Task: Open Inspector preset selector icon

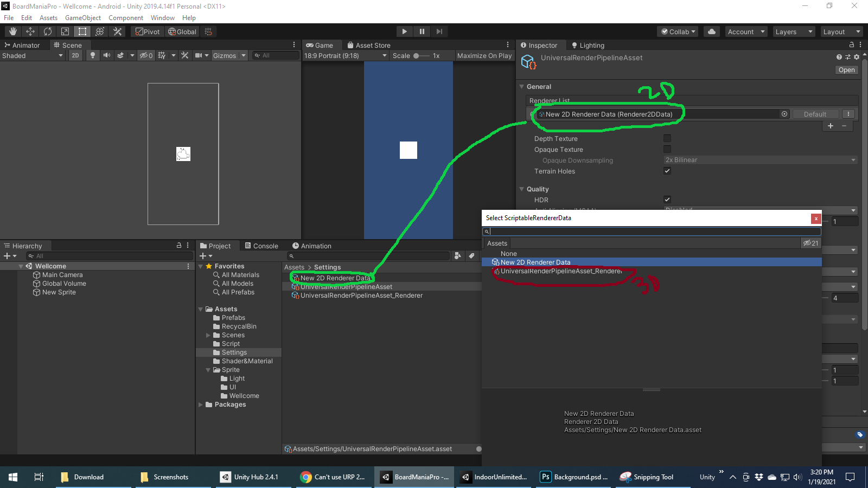Action: pyautogui.click(x=848, y=57)
